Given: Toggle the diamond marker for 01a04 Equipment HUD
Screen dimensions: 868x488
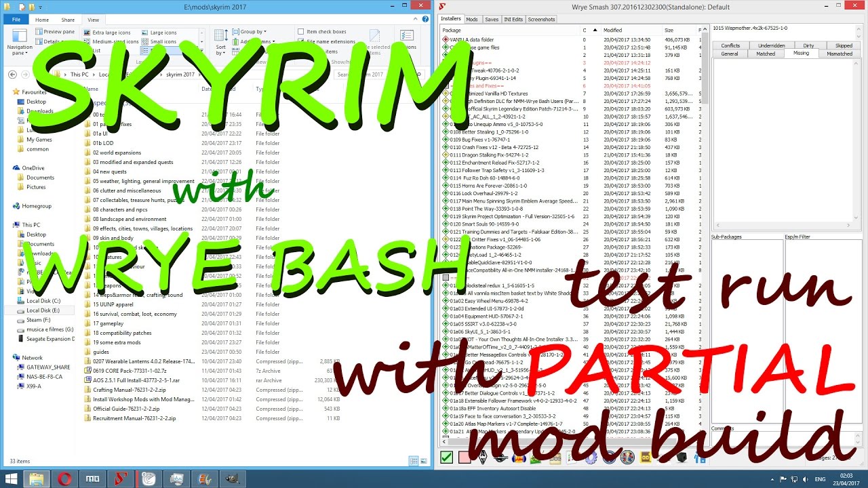Looking at the screenshot, I should [446, 316].
